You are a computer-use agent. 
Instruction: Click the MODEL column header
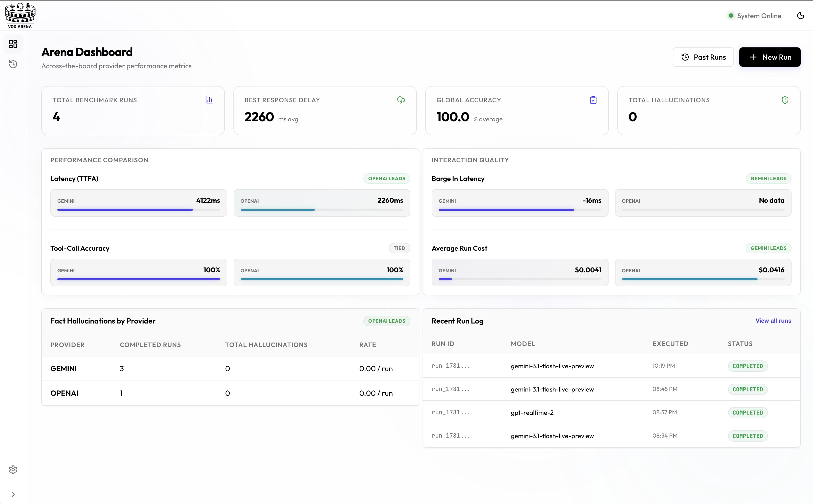(523, 344)
